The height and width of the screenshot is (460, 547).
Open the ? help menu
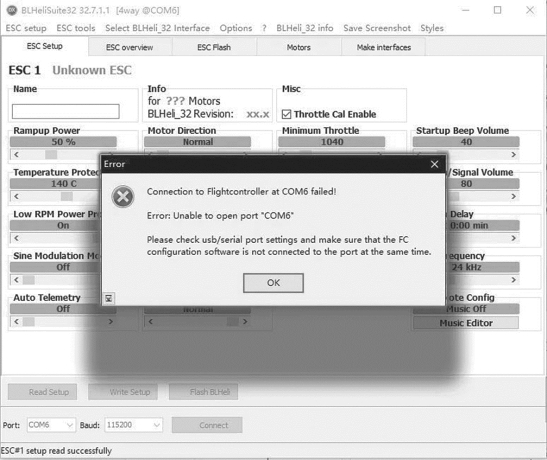pyautogui.click(x=264, y=28)
